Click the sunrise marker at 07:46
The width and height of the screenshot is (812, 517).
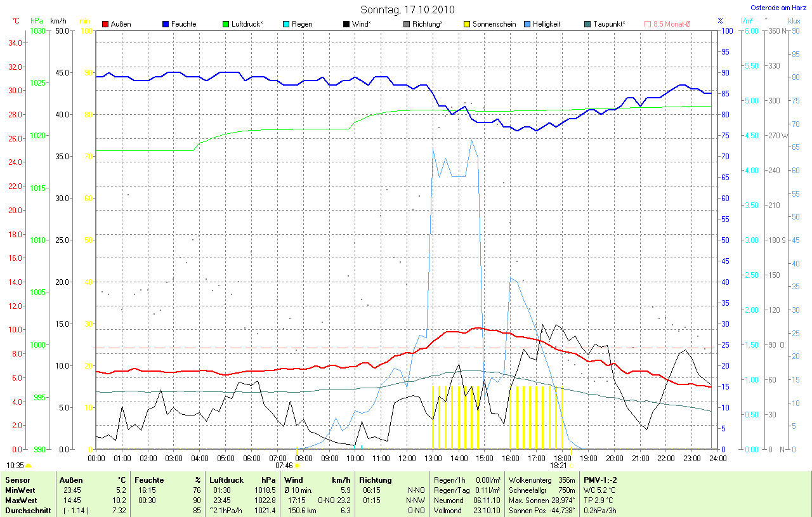click(297, 466)
